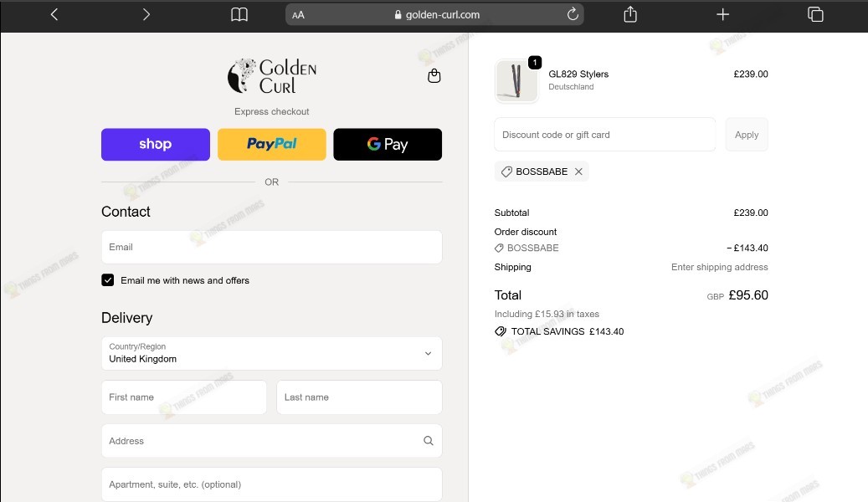Screen dimensions: 868x502
Task: Click the BOSSBABE order discount tag icon
Action: pos(499,248)
